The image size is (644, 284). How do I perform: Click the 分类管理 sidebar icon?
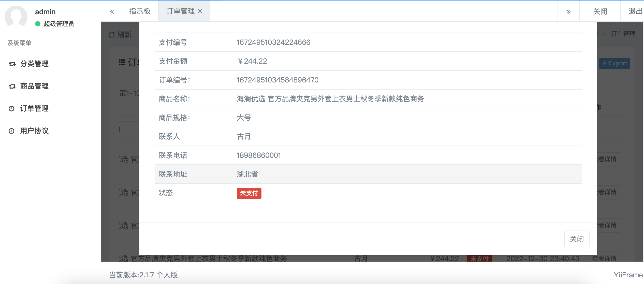click(12, 64)
